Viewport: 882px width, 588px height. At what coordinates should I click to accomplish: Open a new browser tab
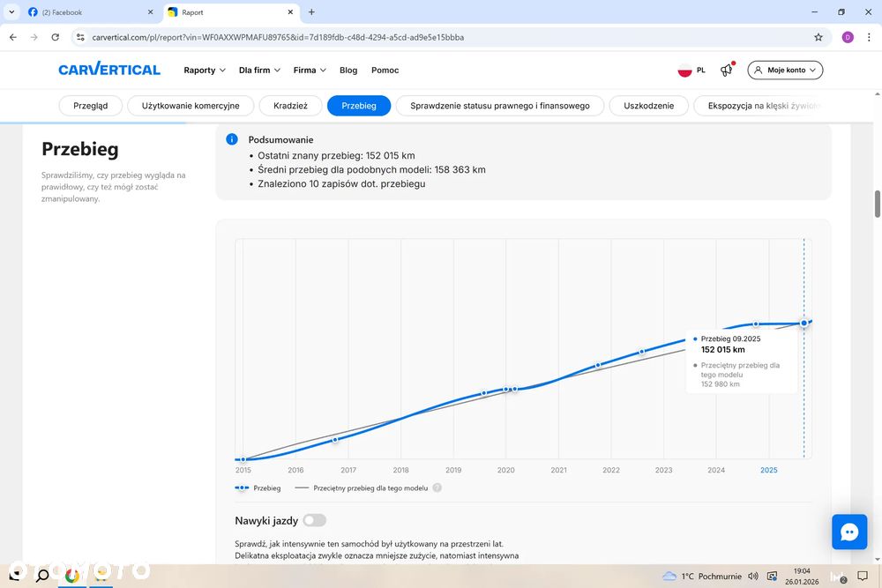pos(311,11)
